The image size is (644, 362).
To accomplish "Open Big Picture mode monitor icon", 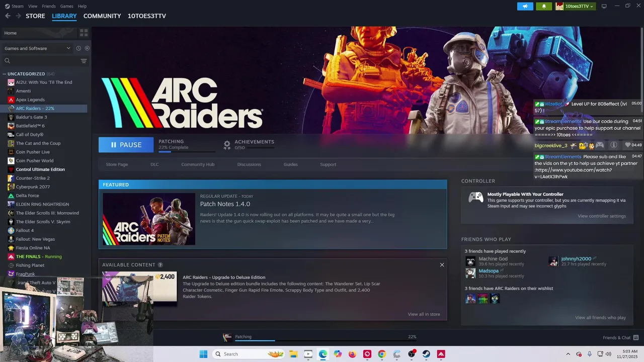I will pyautogui.click(x=604, y=6).
